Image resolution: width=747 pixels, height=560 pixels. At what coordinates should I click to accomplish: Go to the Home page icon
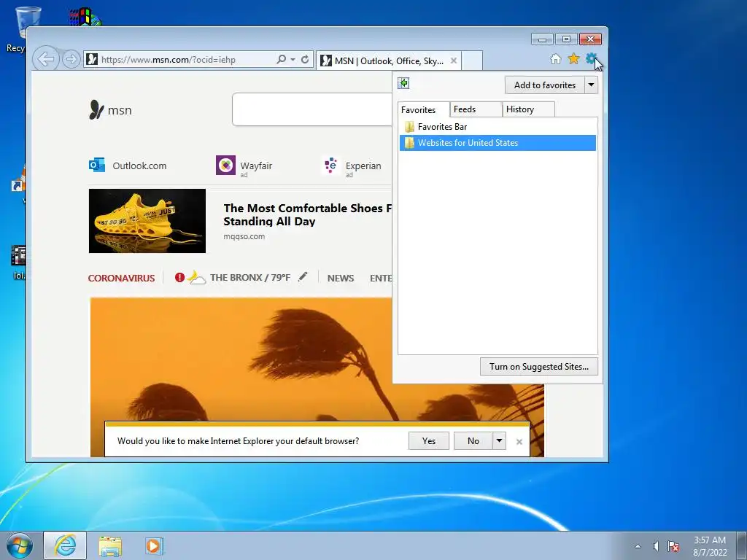(555, 59)
